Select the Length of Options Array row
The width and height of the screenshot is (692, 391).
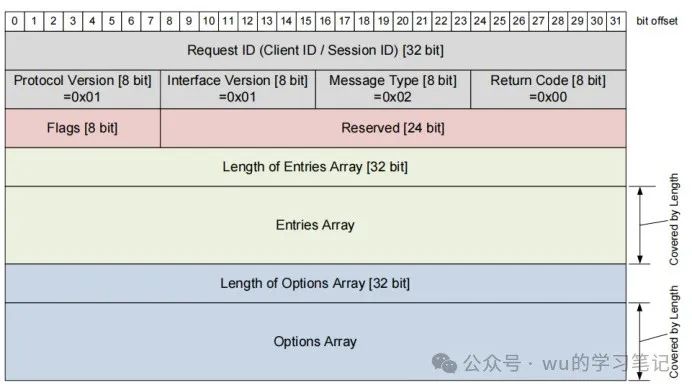316,283
